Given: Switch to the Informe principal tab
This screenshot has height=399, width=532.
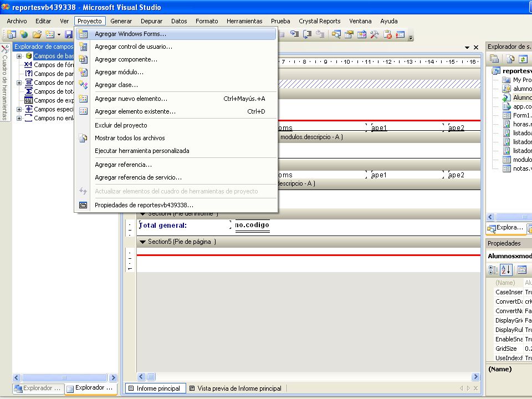Looking at the screenshot, I should tap(155, 388).
